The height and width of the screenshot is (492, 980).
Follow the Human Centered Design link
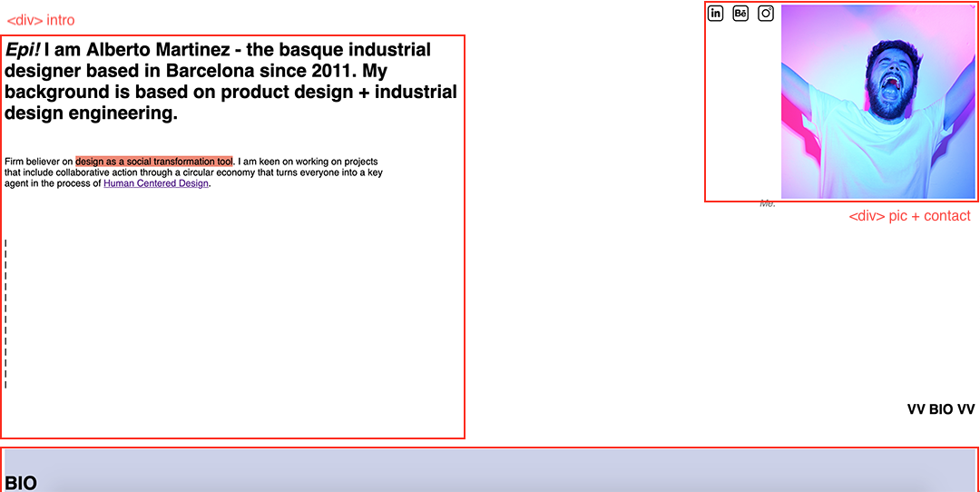156,183
